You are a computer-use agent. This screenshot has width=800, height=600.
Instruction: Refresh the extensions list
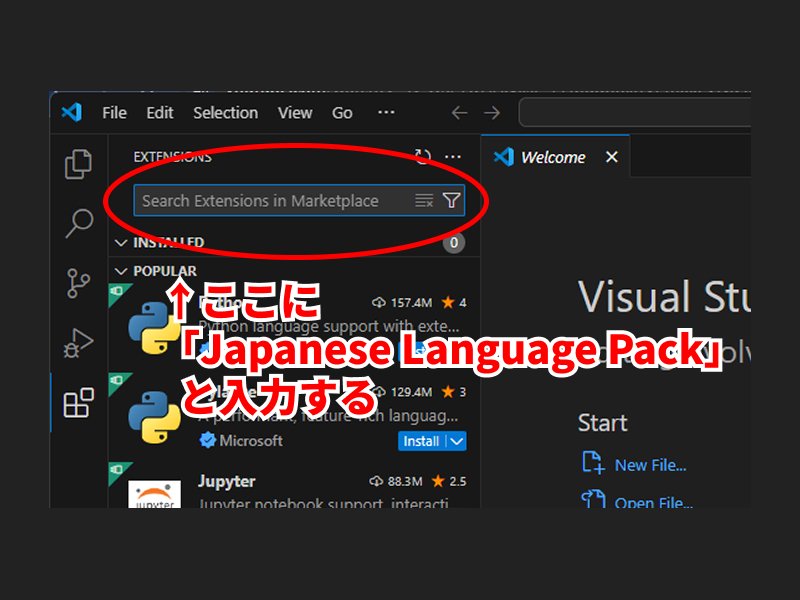422,157
